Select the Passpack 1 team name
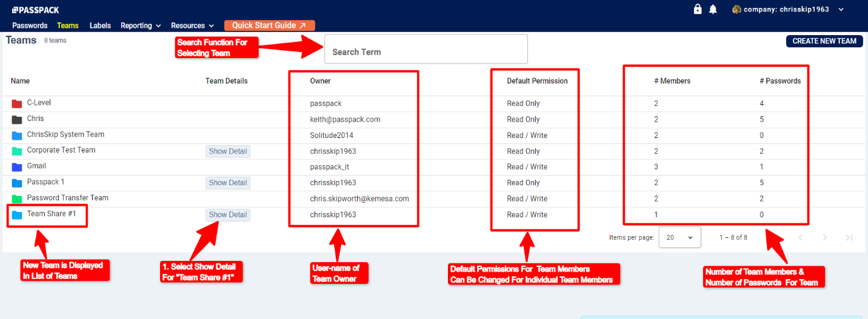 (45, 182)
